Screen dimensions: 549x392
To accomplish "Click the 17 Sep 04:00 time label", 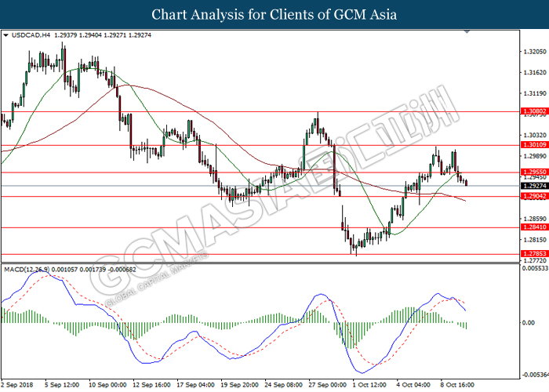I will (x=195, y=385).
